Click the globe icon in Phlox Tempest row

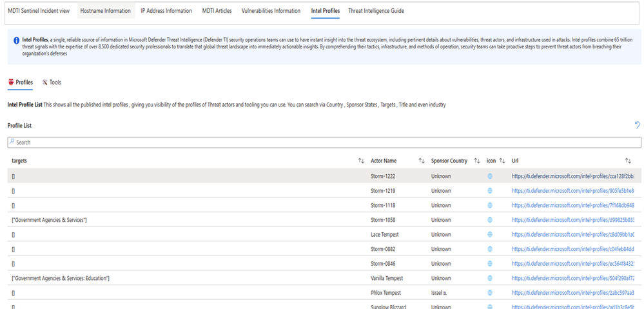tap(490, 293)
